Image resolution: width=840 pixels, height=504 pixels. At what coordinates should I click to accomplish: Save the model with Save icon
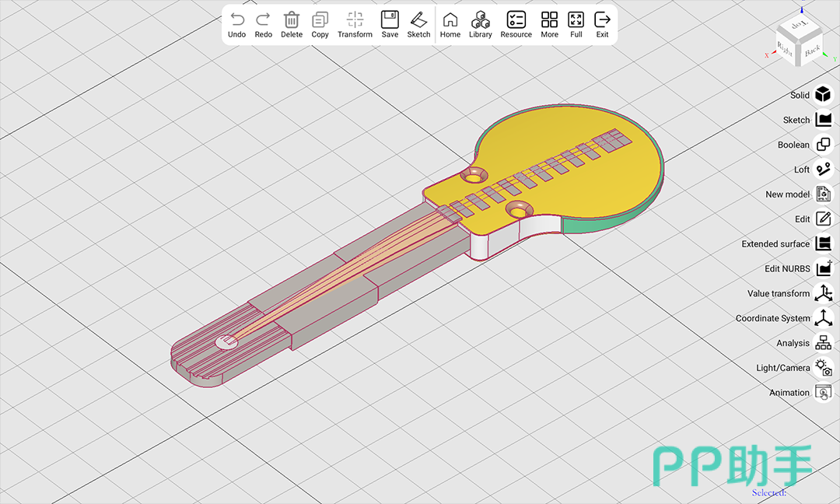[390, 20]
